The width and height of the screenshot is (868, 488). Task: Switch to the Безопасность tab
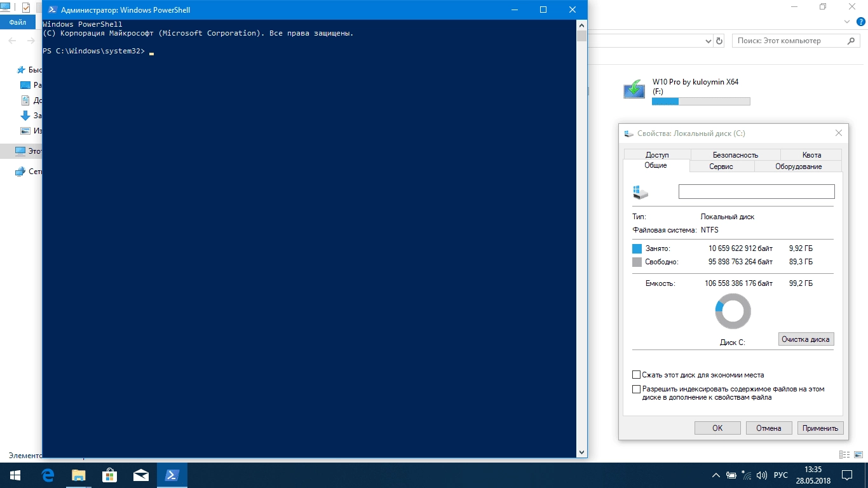(735, 155)
